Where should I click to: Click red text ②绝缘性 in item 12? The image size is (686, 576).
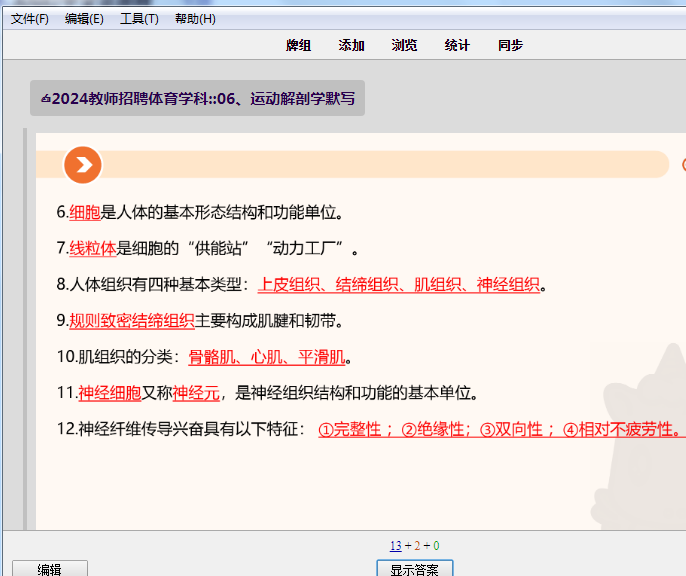(x=433, y=429)
